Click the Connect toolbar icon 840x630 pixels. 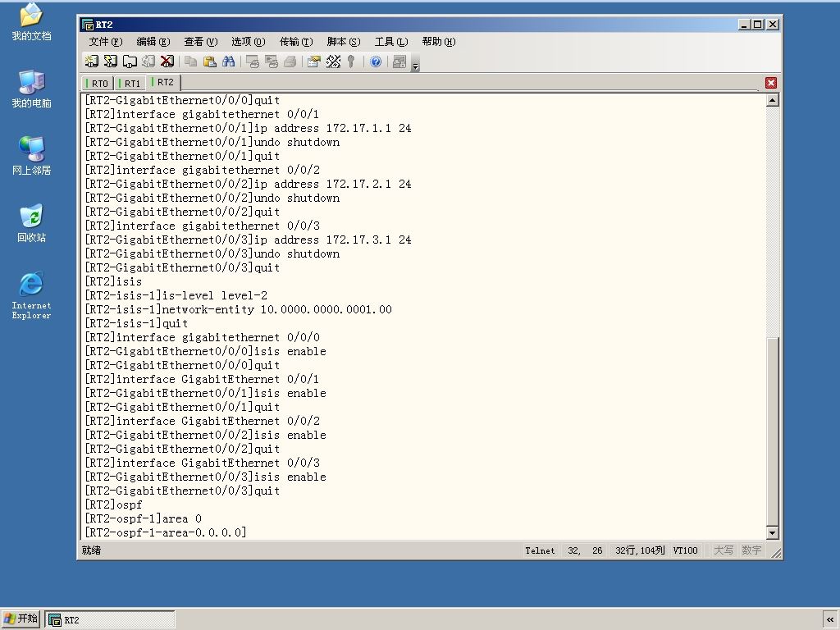pyautogui.click(x=92, y=62)
